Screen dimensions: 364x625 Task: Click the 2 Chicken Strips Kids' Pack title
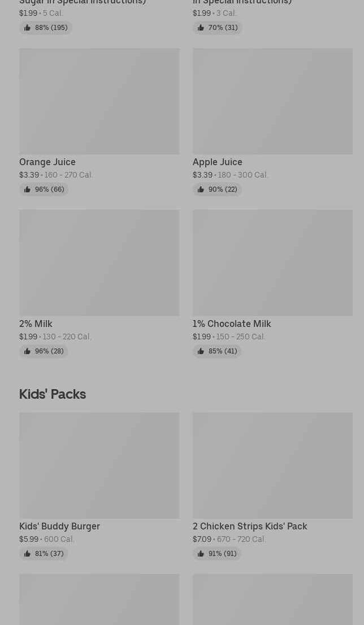[x=250, y=527]
